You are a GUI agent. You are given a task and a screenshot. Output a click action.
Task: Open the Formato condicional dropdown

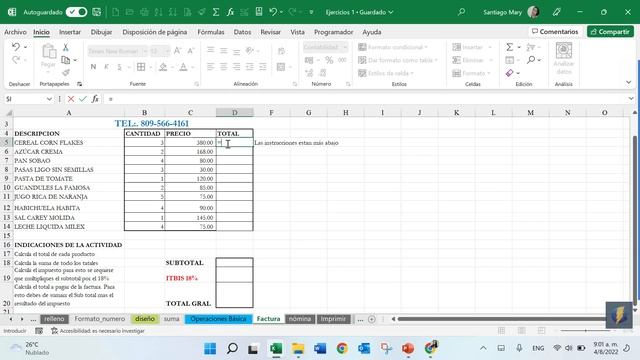tap(393, 47)
